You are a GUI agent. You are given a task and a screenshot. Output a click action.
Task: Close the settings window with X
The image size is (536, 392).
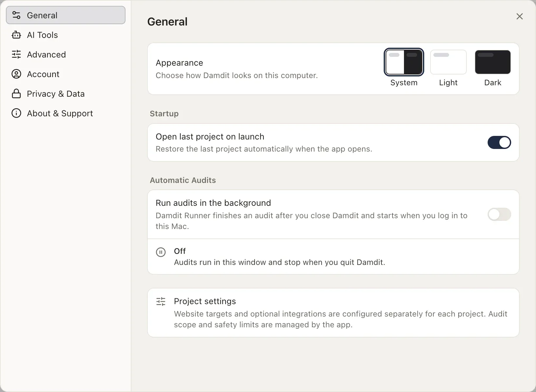[520, 16]
